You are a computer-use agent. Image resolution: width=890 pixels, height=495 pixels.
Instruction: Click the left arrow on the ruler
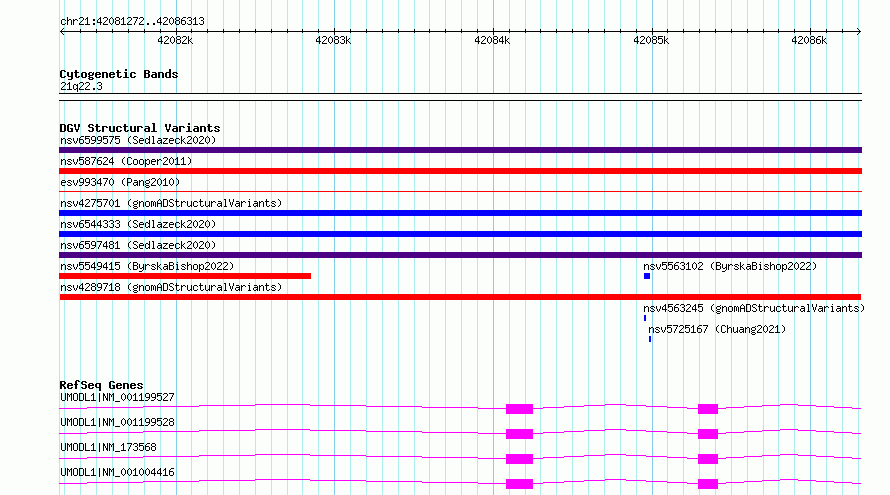pyautogui.click(x=62, y=31)
